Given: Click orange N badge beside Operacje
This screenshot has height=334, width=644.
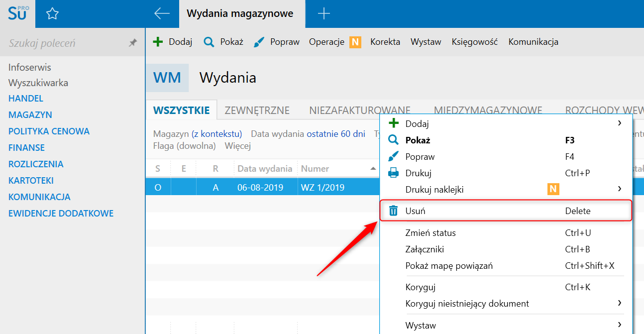Looking at the screenshot, I should (x=355, y=42).
